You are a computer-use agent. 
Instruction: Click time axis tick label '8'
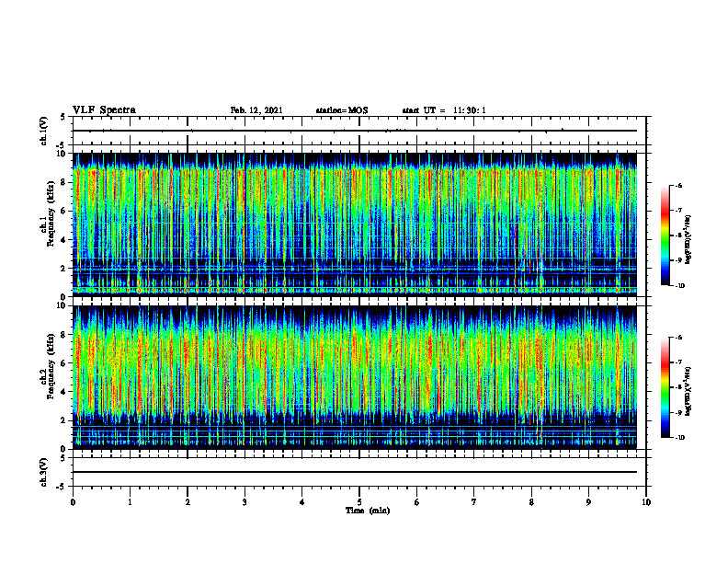pyautogui.click(x=531, y=502)
